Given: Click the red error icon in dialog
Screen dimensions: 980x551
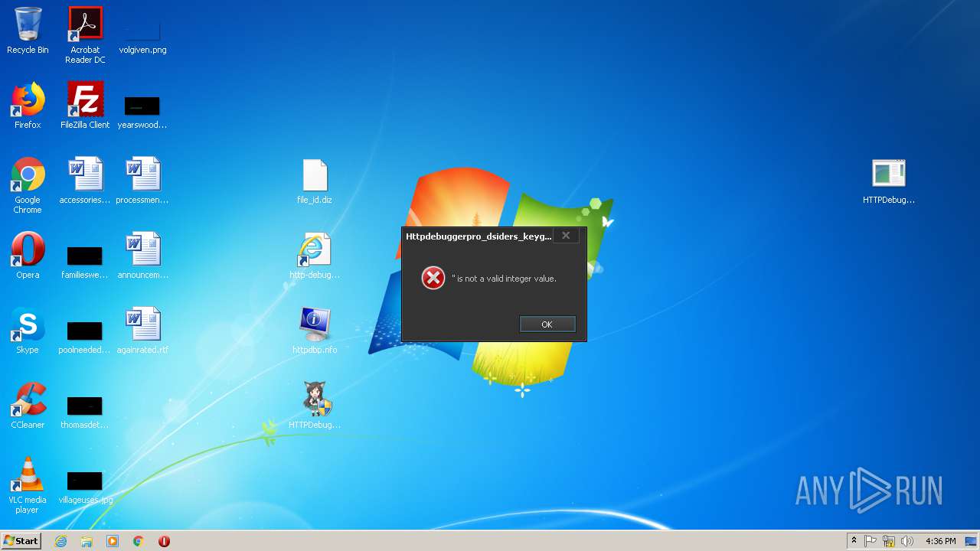Looking at the screenshot, I should 433,279.
